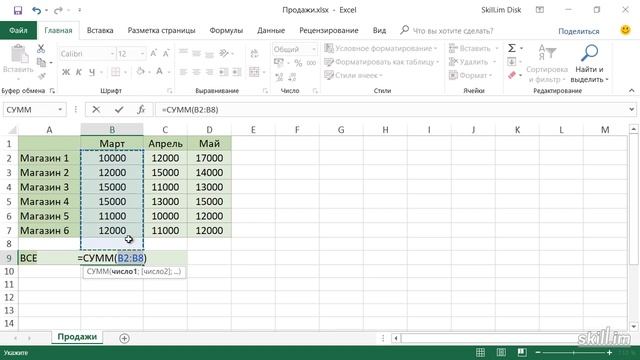The height and width of the screenshot is (360, 640).
Task: Collapse the ribbon with caret arrow
Action: pos(631,91)
